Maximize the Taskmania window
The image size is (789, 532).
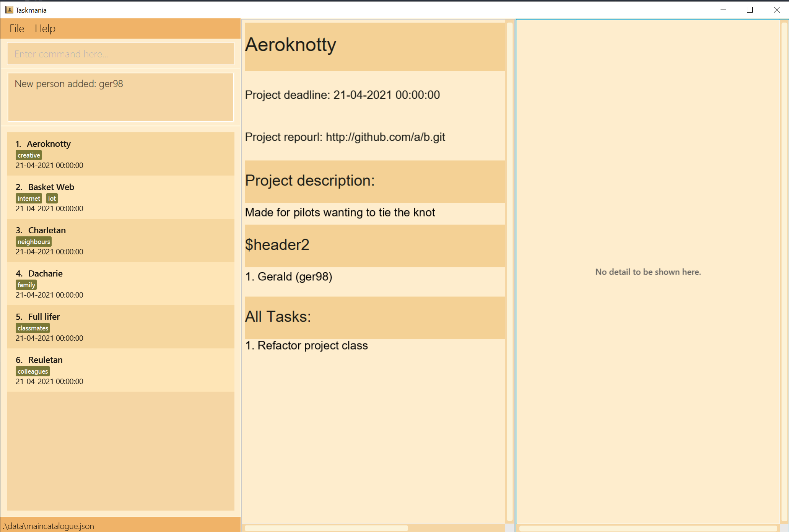click(x=750, y=10)
